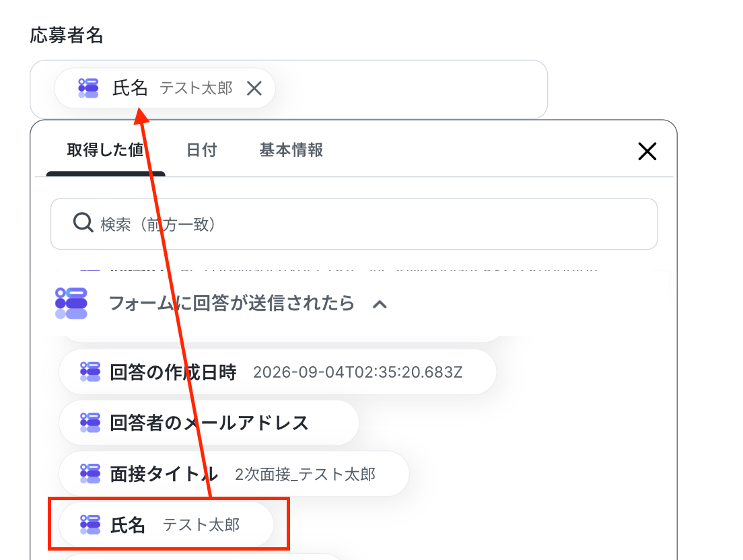The image size is (743, 560).
Task: Select the 回答の作成日時 value
Action: (x=278, y=372)
